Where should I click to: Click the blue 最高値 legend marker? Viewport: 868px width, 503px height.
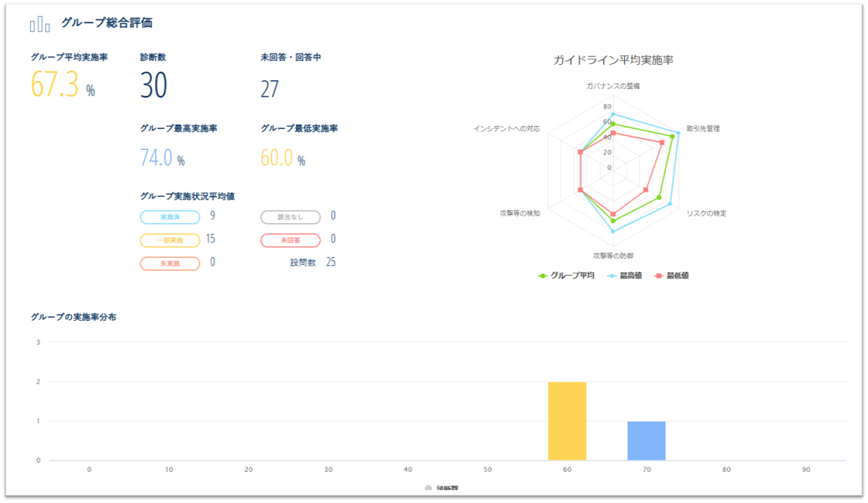613,276
